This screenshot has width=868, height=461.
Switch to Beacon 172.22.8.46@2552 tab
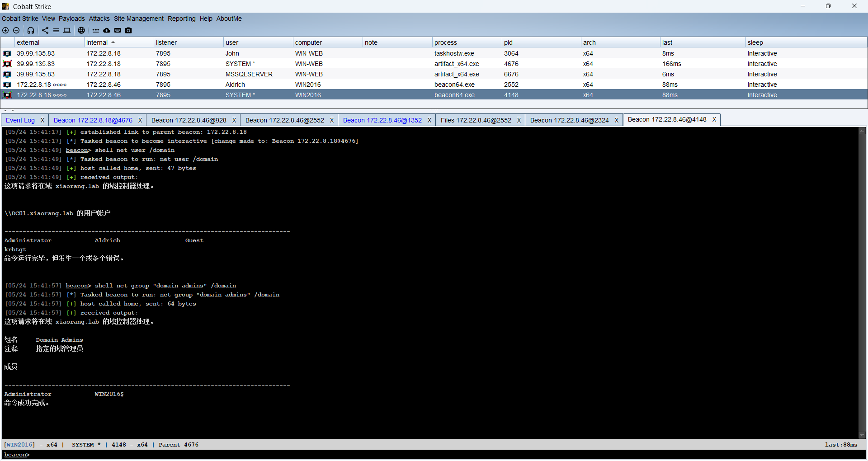tap(285, 120)
